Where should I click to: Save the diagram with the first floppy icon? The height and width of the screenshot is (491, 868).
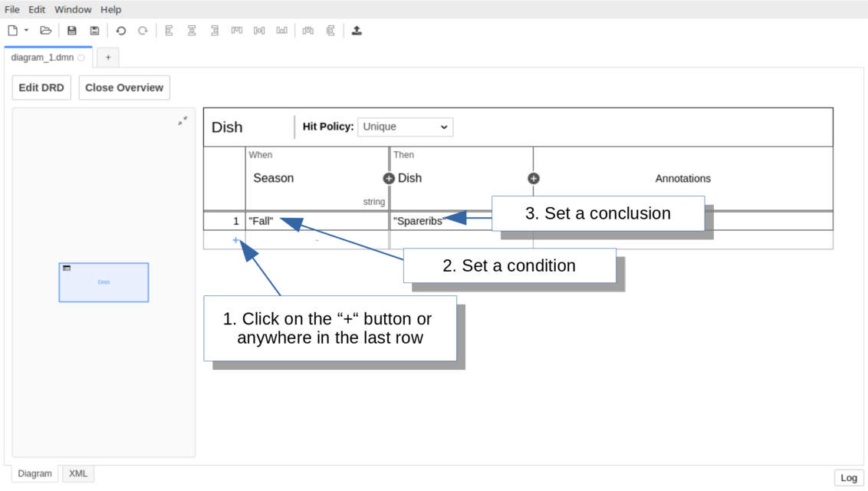[72, 31]
